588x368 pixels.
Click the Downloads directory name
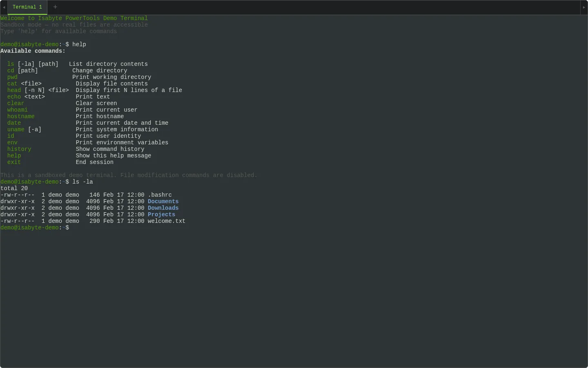coord(163,208)
